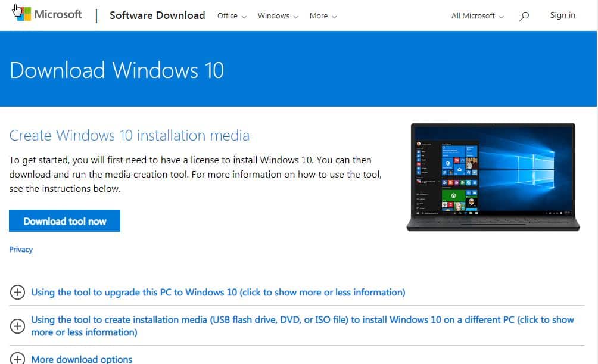Click the Office menu item
598x364 pixels.
pyautogui.click(x=226, y=16)
